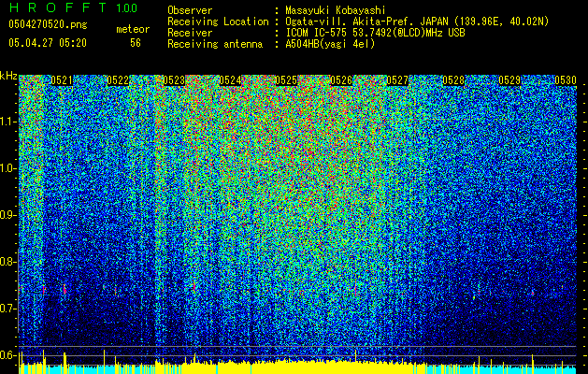Click the Receiver field label
Image resolution: width=588 pixels, height=374 pixels.
pos(190,33)
